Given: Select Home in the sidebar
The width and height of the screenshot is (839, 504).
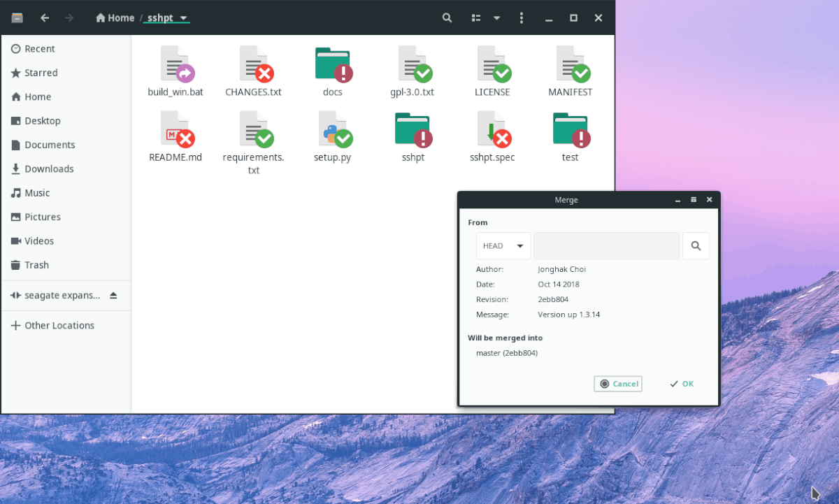Looking at the screenshot, I should click(x=66, y=97).
